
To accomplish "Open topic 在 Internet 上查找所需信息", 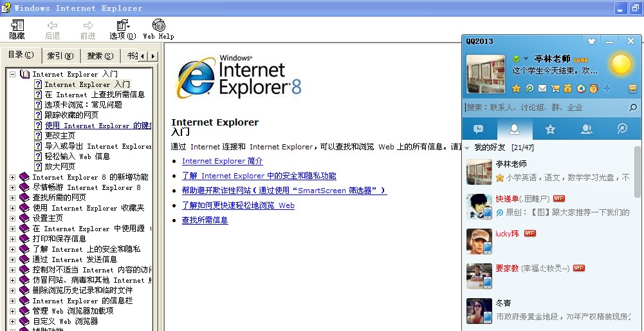I will pyautogui.click(x=95, y=95).
